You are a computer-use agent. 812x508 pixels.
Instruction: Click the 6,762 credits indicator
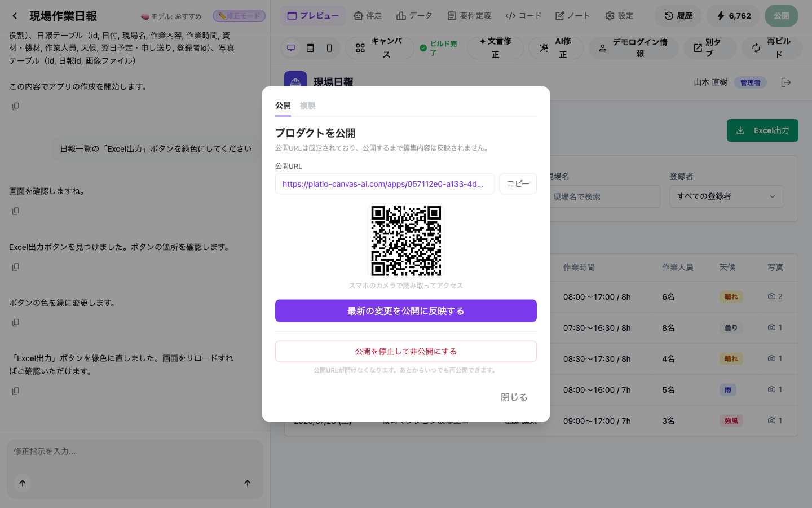[x=734, y=16]
